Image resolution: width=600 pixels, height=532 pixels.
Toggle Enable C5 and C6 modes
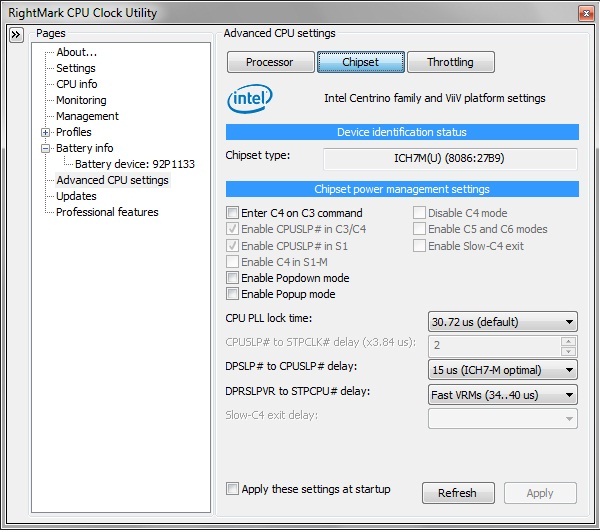[x=419, y=229]
